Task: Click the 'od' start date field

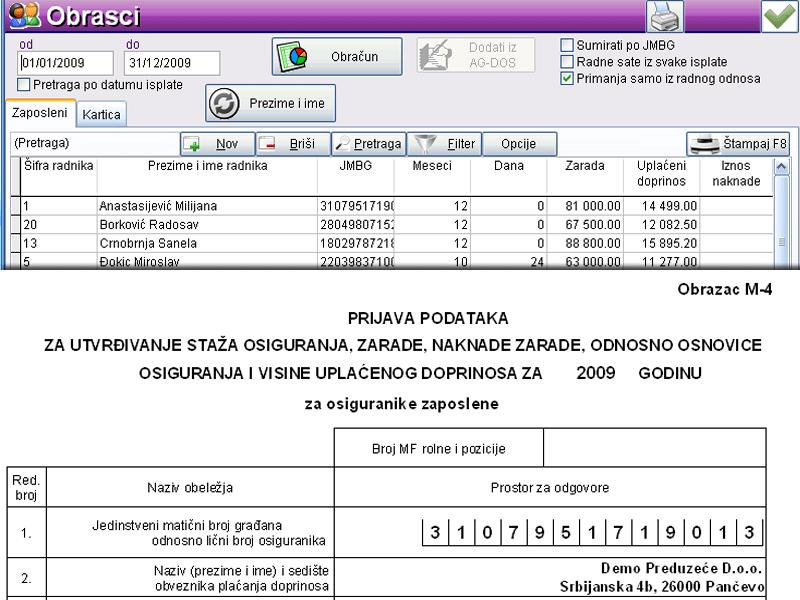Action: [66, 62]
